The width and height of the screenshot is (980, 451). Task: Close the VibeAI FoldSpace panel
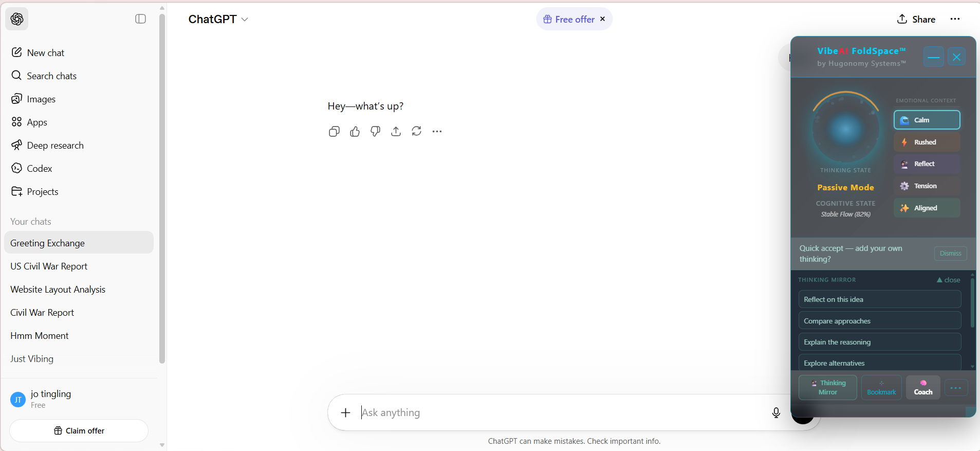(x=956, y=57)
